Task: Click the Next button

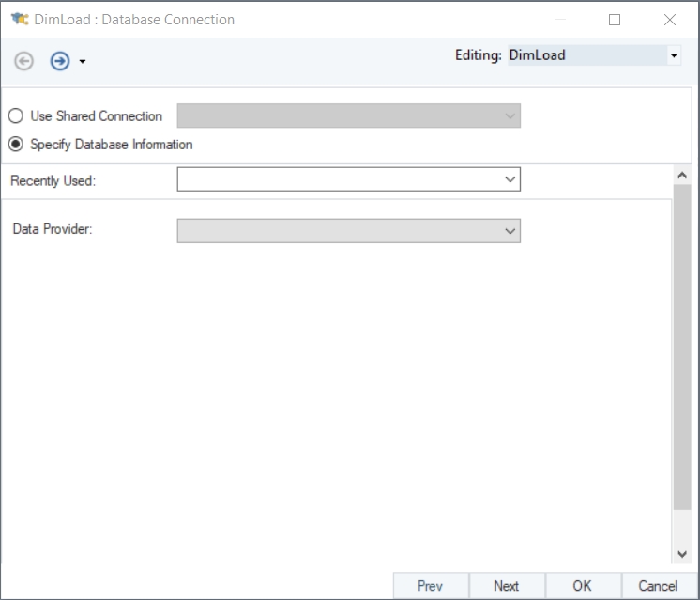Action: [x=507, y=586]
